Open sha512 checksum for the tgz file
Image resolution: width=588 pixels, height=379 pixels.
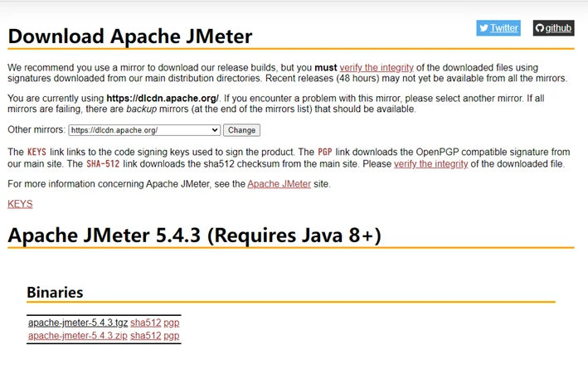145,323
